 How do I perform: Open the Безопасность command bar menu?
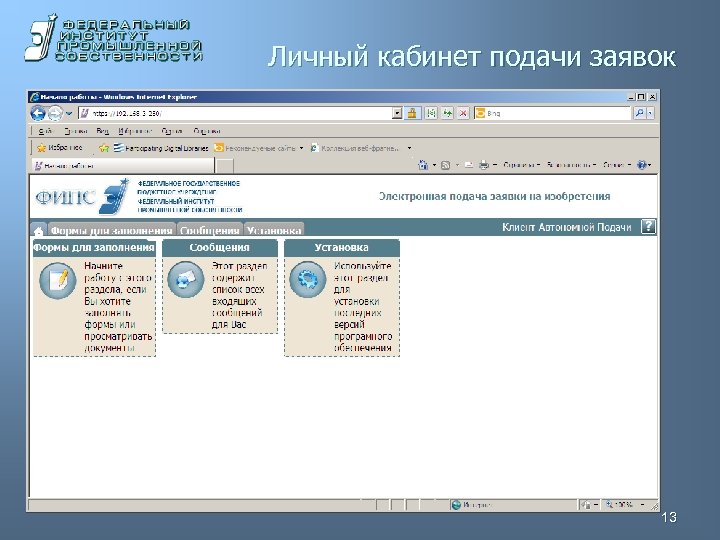571,165
